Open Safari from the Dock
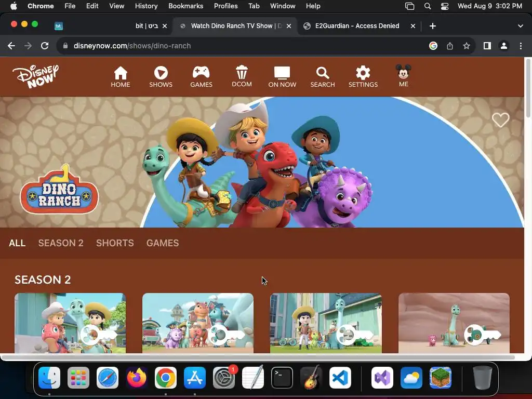 click(108, 378)
